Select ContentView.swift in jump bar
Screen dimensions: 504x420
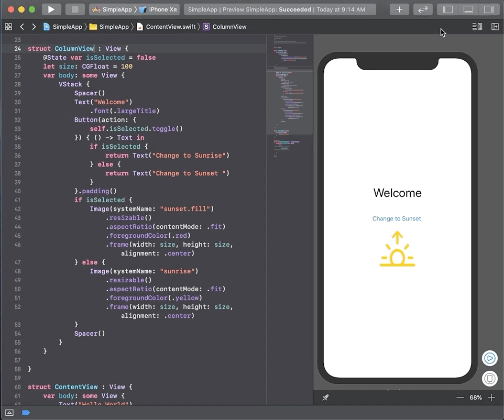coord(166,27)
